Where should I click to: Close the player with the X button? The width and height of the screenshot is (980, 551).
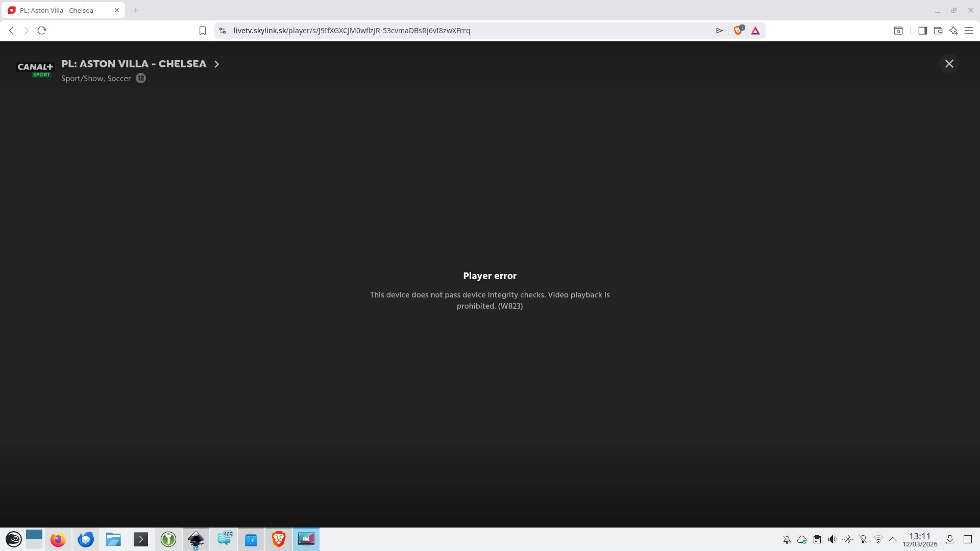pyautogui.click(x=949, y=64)
